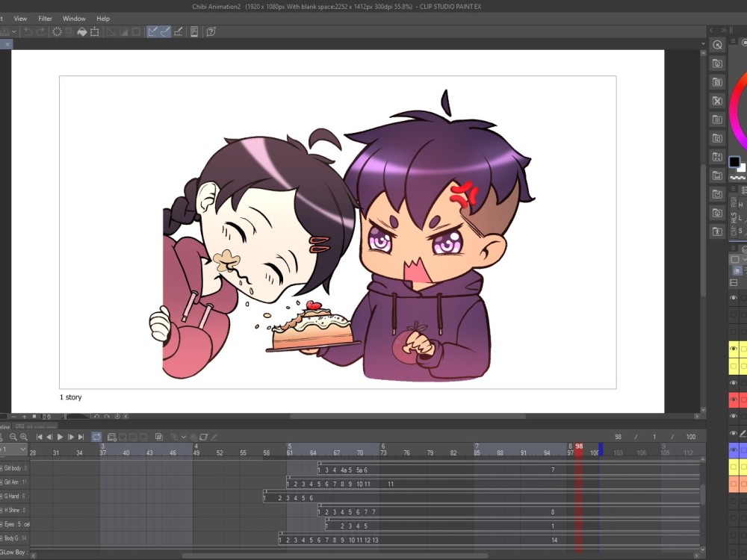This screenshot has width=747, height=560.
Task: Open the save icon dropdown arrow
Action: click(x=13, y=32)
